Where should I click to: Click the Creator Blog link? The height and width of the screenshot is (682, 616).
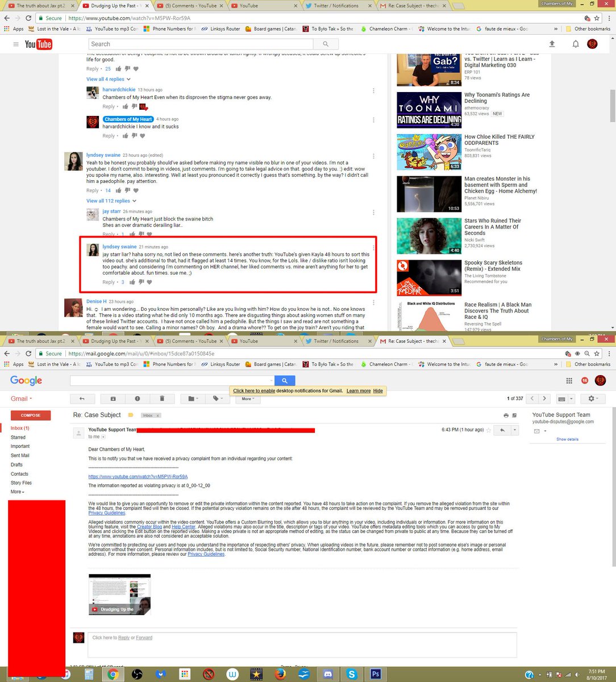(149, 527)
